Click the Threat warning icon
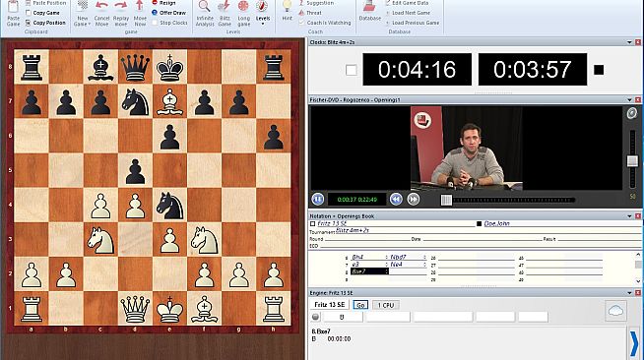This screenshot has height=360, width=644. tap(301, 13)
